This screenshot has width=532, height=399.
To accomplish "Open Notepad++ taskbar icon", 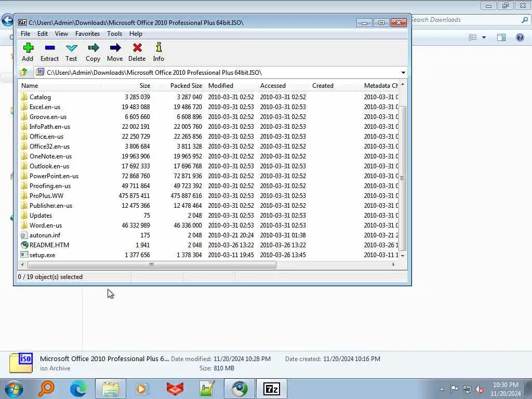I will 207,389.
